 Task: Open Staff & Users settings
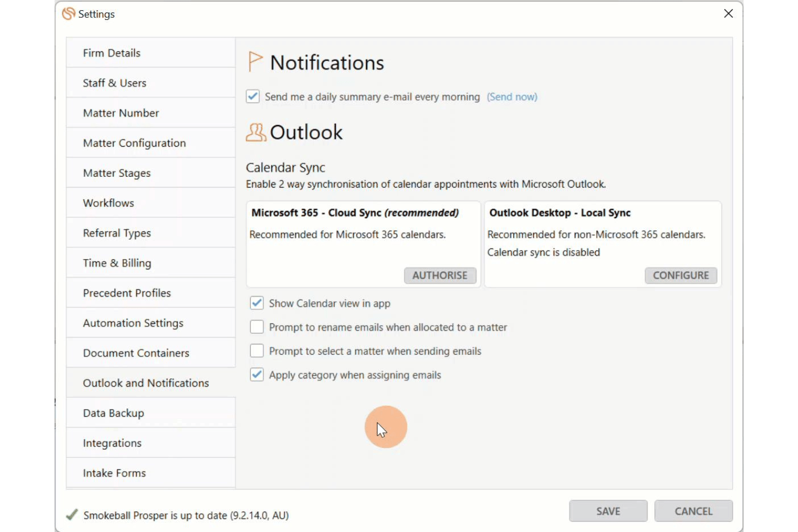[151, 82]
